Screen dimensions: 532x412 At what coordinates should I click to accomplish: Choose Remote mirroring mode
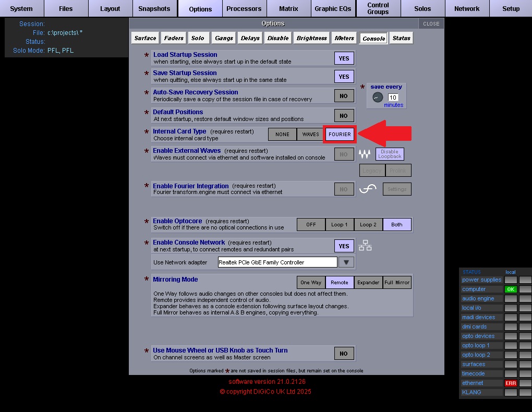(340, 282)
